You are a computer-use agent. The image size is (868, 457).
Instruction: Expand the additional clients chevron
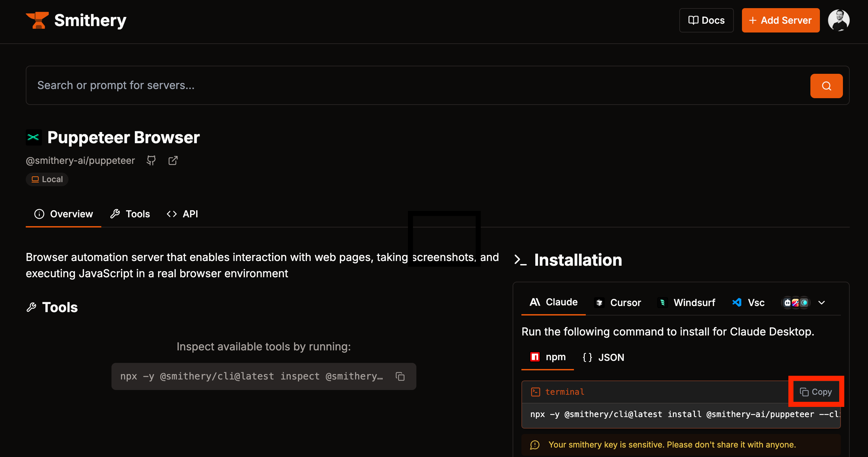(822, 303)
